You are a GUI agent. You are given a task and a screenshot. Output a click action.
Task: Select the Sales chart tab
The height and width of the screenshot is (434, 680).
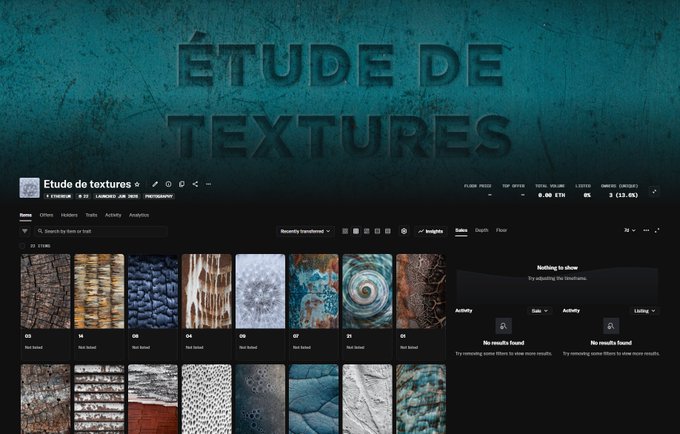tap(461, 230)
